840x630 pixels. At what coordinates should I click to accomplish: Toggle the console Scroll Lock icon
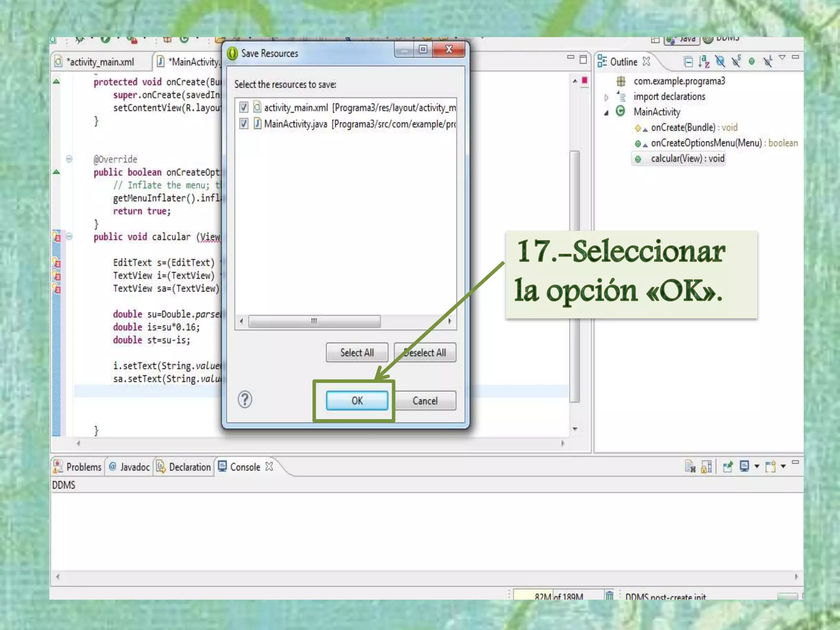pos(706,467)
